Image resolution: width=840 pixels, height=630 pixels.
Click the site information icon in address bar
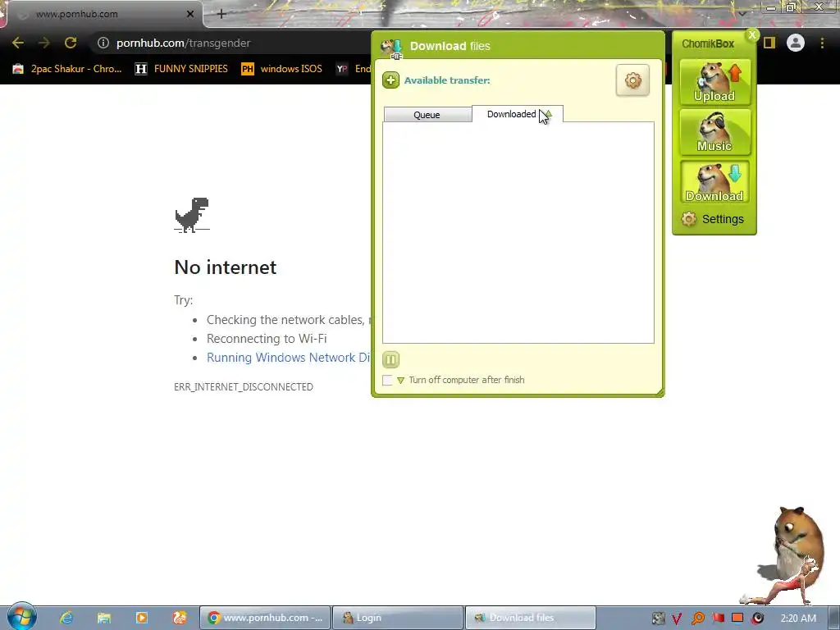(x=103, y=43)
